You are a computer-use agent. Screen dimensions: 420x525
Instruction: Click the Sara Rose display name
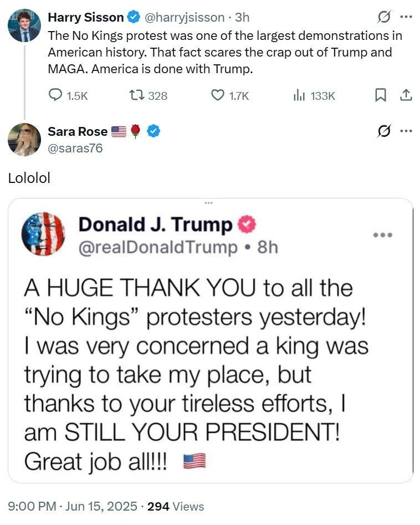78,131
